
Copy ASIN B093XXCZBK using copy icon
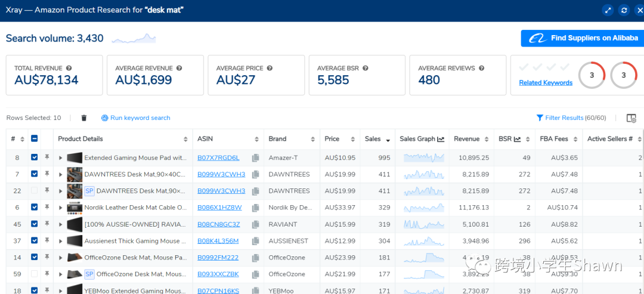[x=255, y=274]
